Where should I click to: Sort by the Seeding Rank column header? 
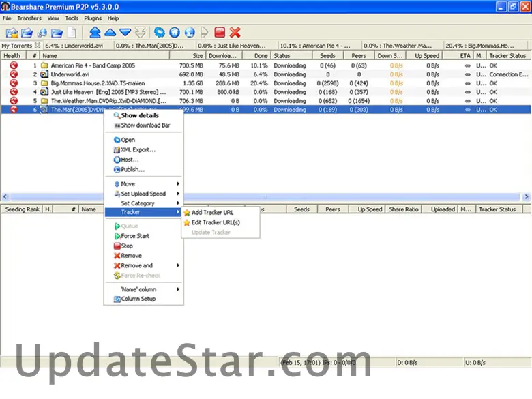click(22, 209)
